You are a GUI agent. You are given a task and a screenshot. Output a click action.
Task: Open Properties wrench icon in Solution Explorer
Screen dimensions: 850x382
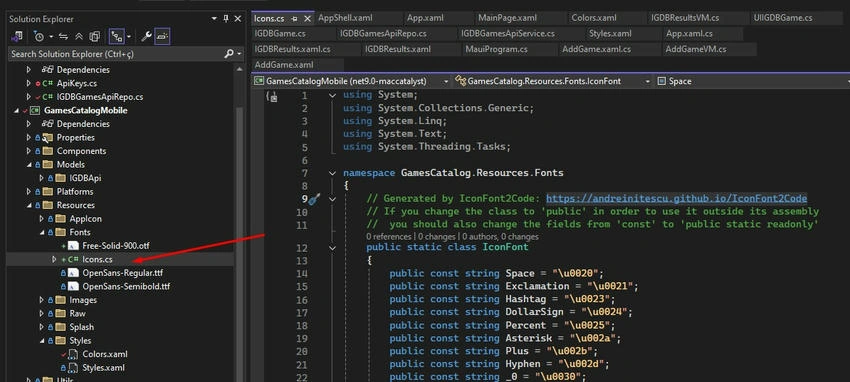(146, 36)
